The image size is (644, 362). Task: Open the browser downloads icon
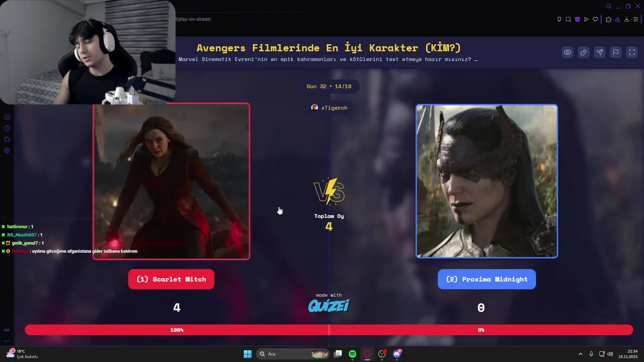626,20
